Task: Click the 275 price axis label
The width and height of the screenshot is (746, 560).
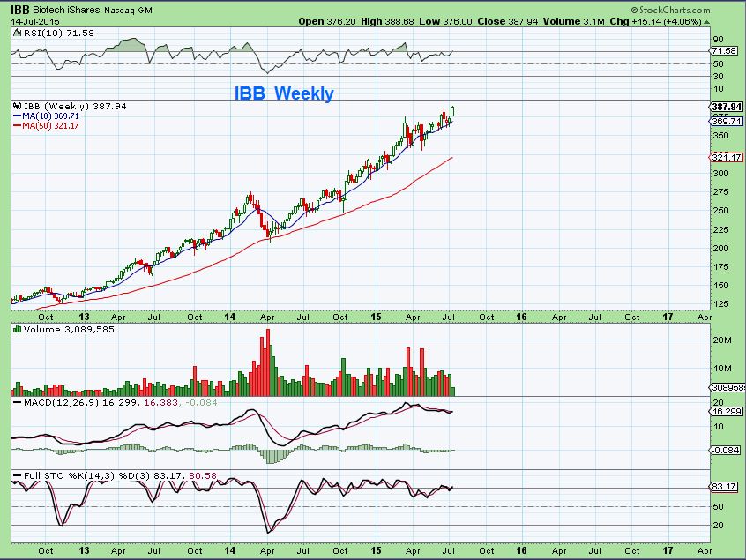Action: pos(720,191)
